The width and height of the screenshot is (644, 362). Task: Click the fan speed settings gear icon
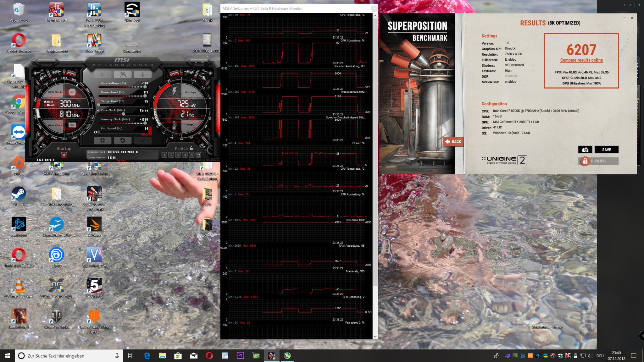[x=96, y=132]
